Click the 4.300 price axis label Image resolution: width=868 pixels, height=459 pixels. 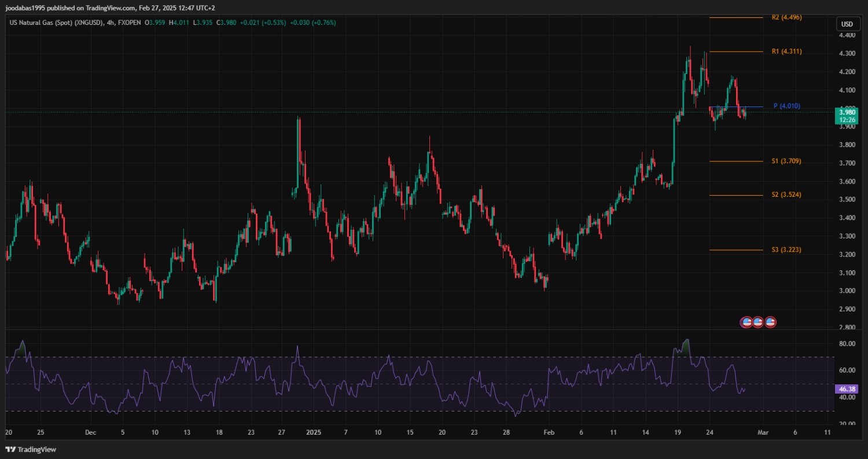point(847,54)
